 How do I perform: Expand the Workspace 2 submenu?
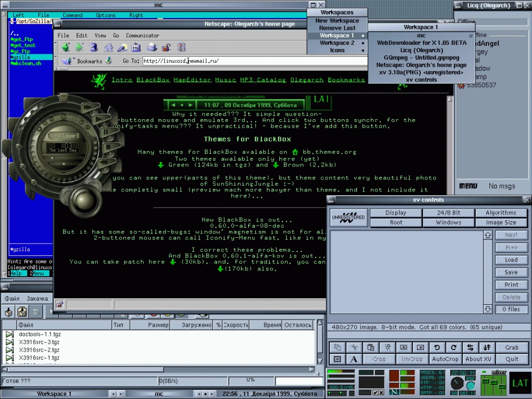pyautogui.click(x=337, y=43)
